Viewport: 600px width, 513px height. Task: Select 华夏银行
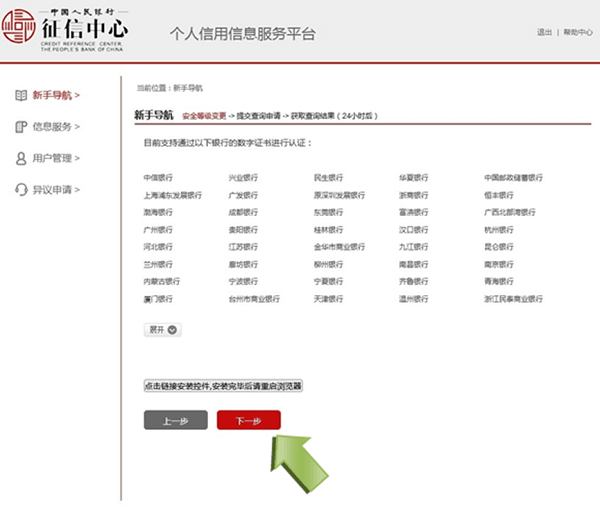click(x=414, y=178)
